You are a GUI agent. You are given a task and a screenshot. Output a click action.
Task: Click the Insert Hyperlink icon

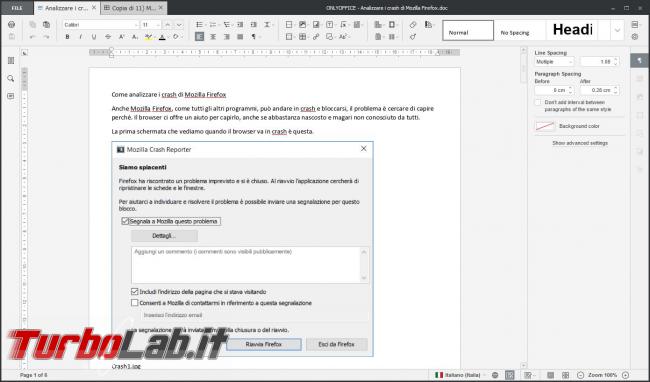point(316,37)
